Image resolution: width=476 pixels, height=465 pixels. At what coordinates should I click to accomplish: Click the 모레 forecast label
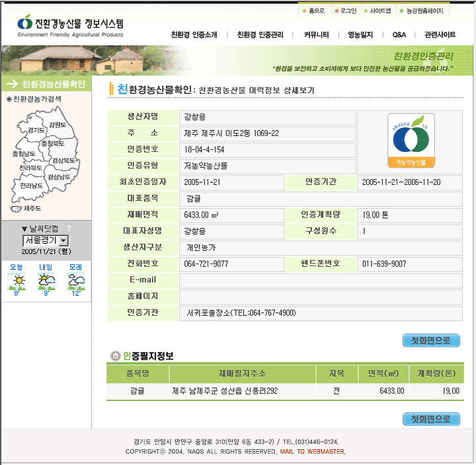pos(75,267)
